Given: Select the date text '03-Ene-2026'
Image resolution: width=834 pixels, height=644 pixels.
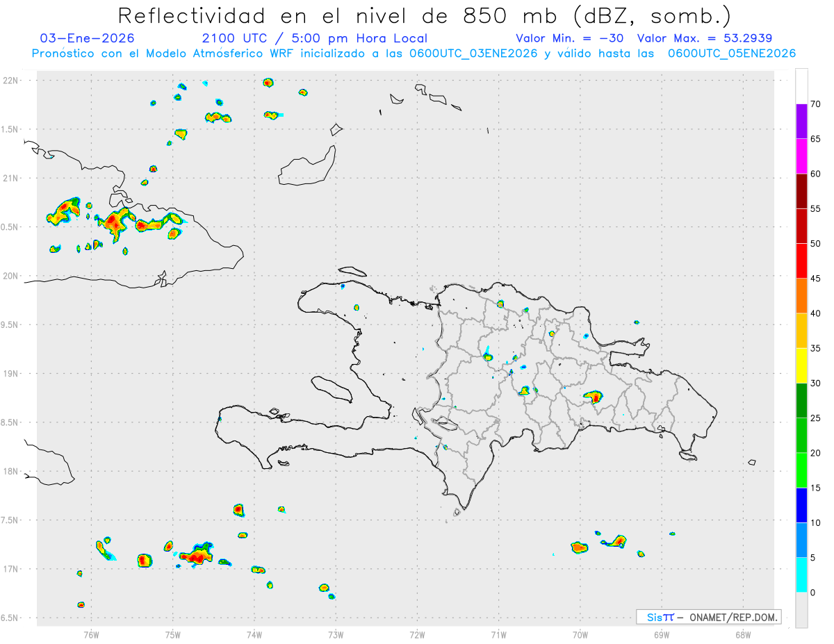Looking at the screenshot, I should click(x=88, y=38).
